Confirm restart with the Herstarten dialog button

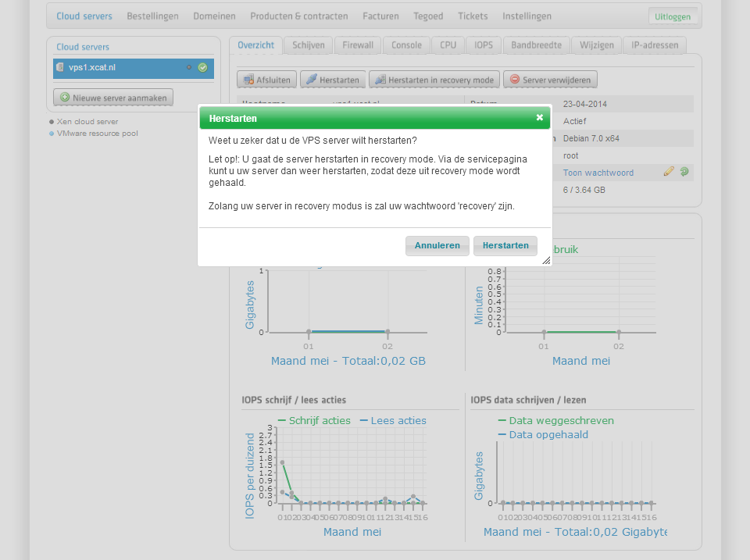505,245
